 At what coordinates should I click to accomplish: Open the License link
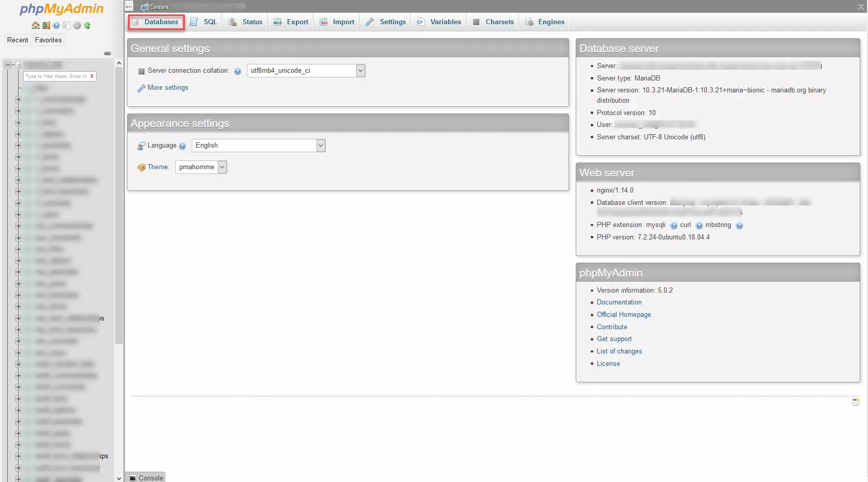pos(608,364)
